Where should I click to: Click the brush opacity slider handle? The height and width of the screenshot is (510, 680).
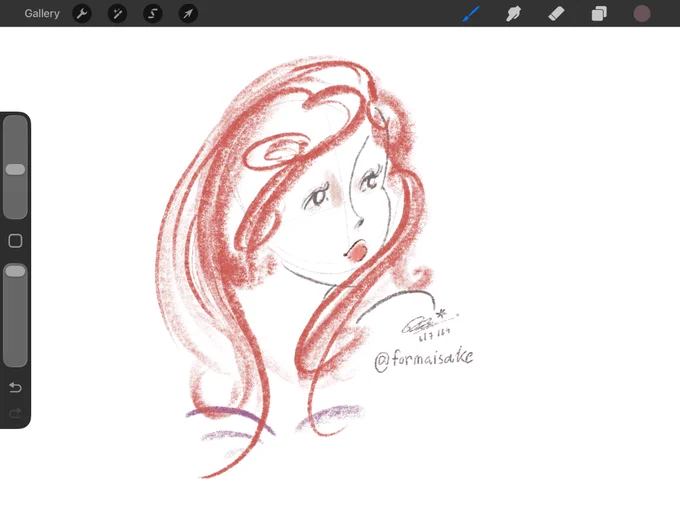point(15,271)
